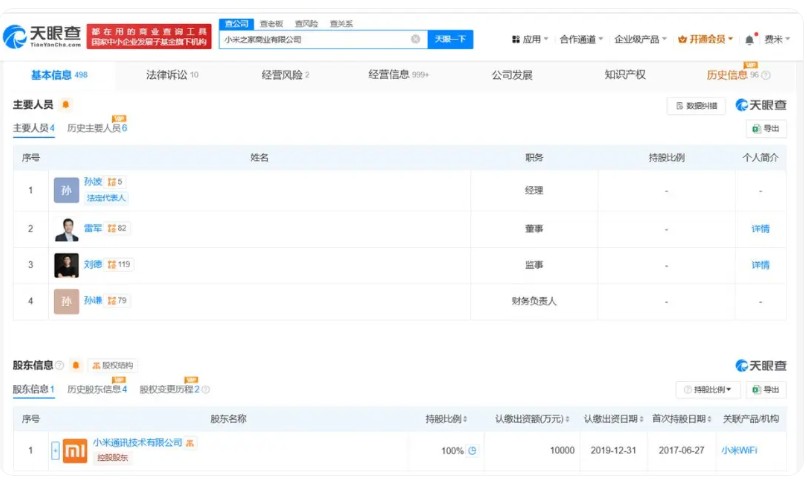807x486 pixels.
Task: Open the 应用 dropdown menu
Action: (530, 39)
